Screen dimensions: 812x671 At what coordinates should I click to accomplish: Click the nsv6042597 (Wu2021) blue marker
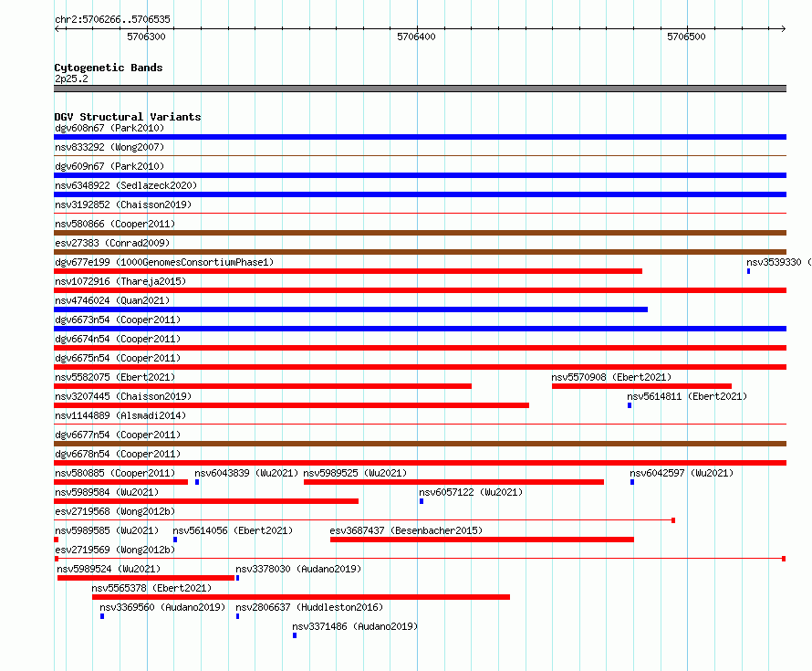tap(632, 482)
